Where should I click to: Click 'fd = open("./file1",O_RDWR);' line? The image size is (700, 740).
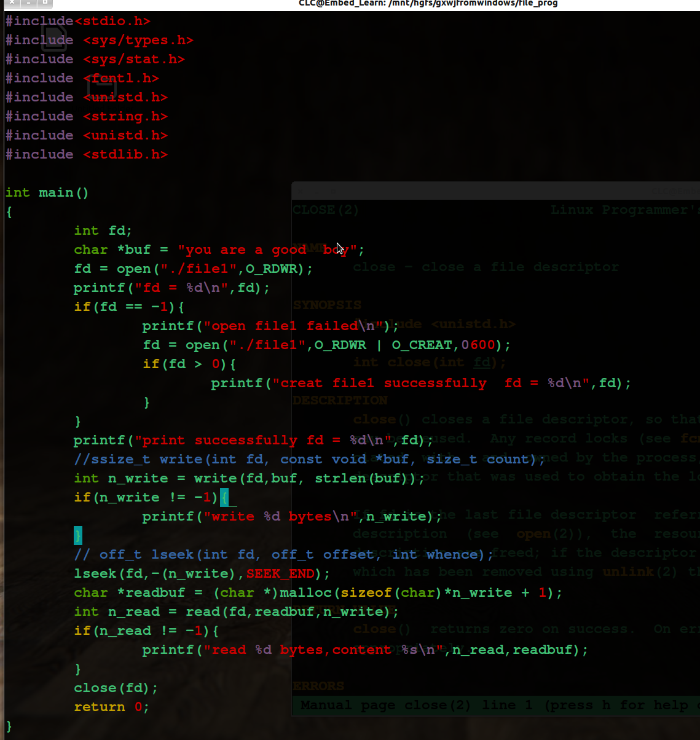pos(194,269)
